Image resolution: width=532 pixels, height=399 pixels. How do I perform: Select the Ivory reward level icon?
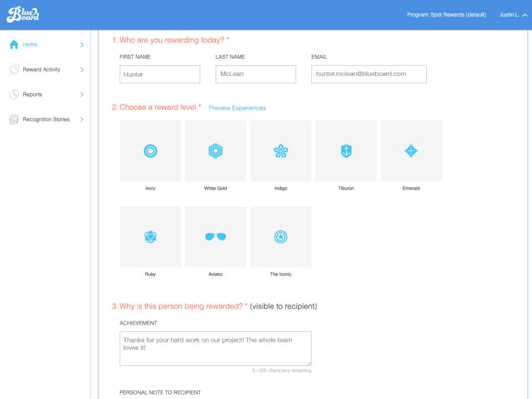(x=150, y=150)
